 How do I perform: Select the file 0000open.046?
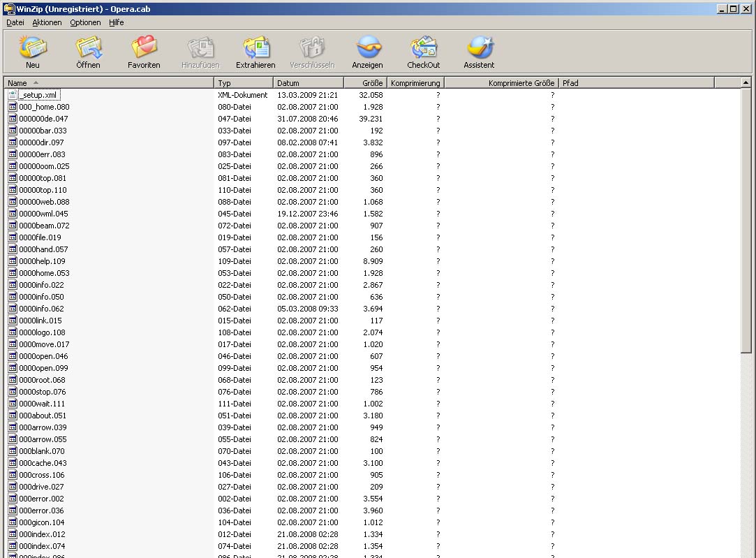click(43, 356)
